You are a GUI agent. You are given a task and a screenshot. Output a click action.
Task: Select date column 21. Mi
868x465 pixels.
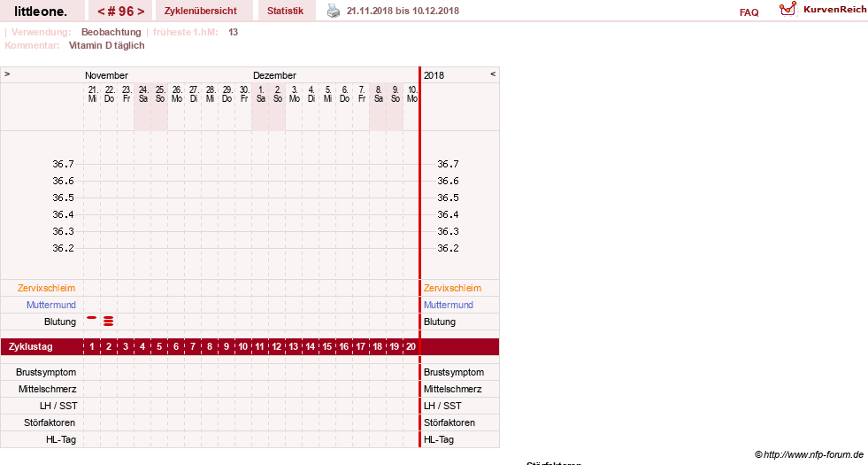tap(92, 94)
